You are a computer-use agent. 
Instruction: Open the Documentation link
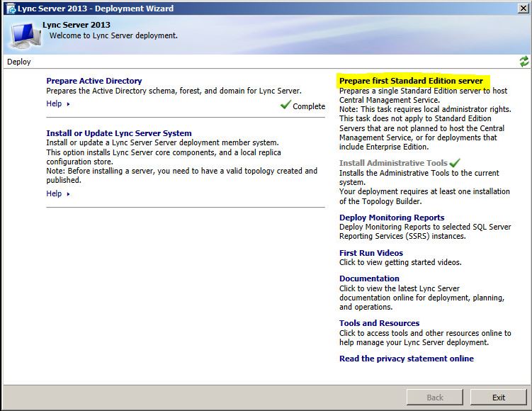pyautogui.click(x=369, y=278)
